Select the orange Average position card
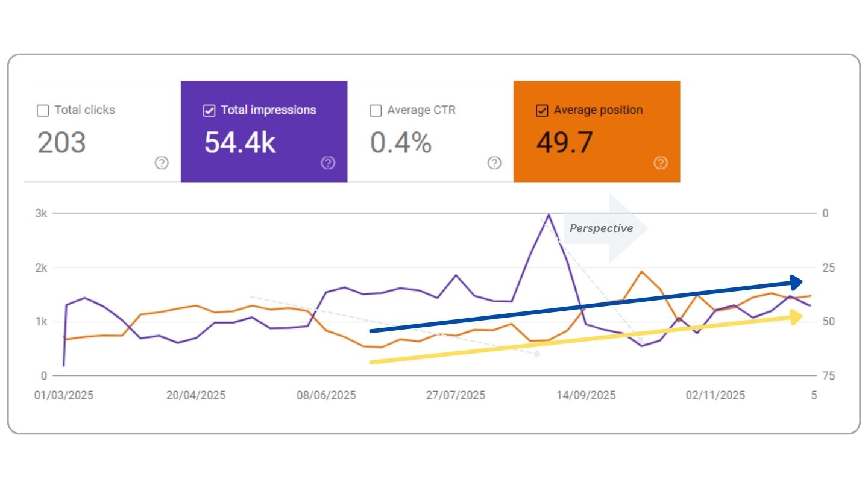 tap(596, 131)
